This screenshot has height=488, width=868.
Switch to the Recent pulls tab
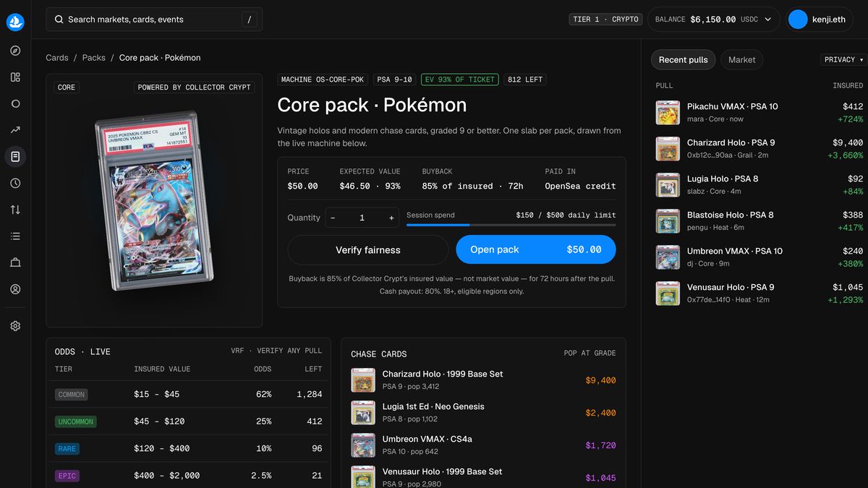(683, 60)
